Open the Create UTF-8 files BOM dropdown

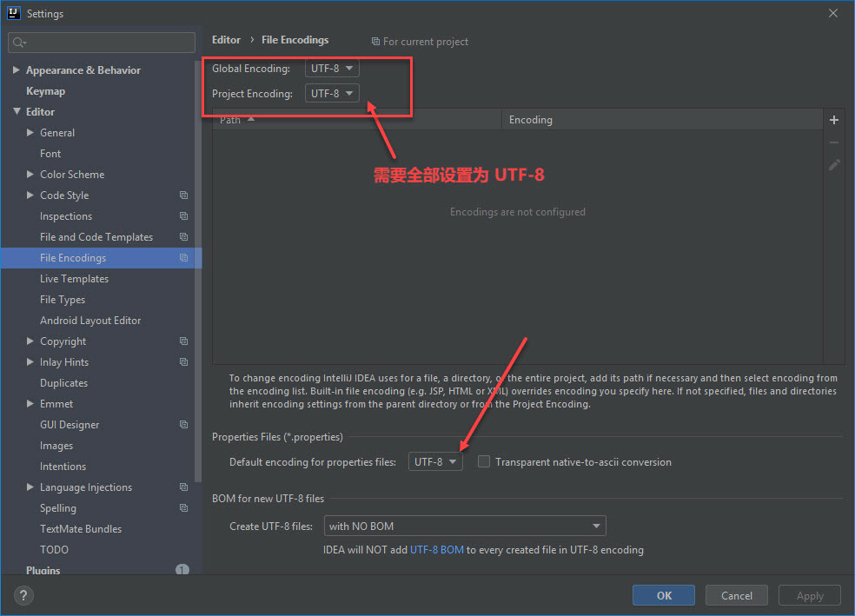click(465, 526)
